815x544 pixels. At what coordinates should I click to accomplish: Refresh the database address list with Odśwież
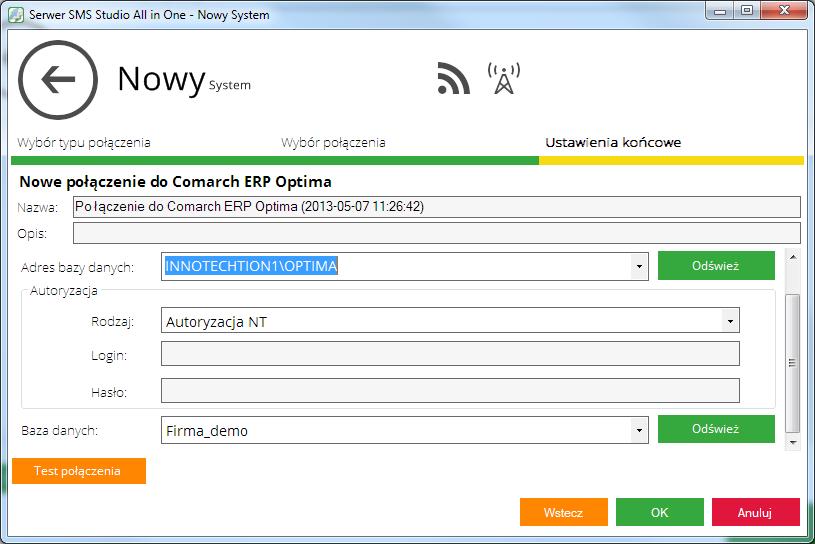click(716, 266)
